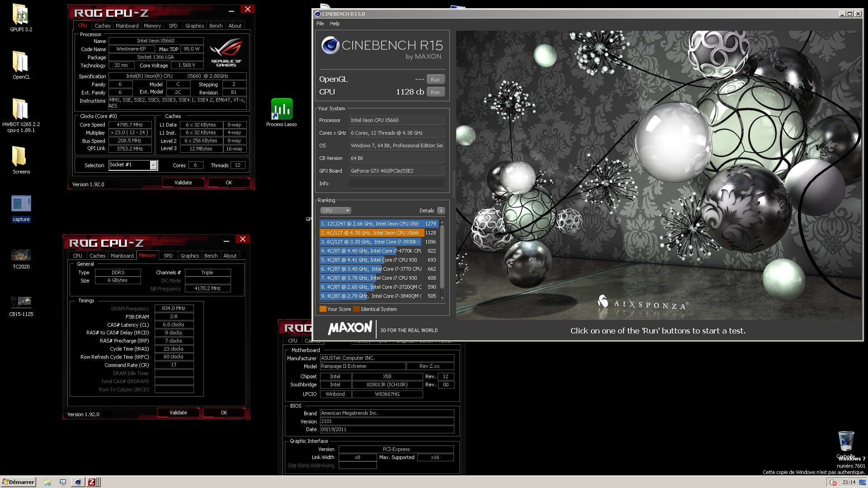Select ranking row 1 Xeon X56 1279

coord(379,224)
